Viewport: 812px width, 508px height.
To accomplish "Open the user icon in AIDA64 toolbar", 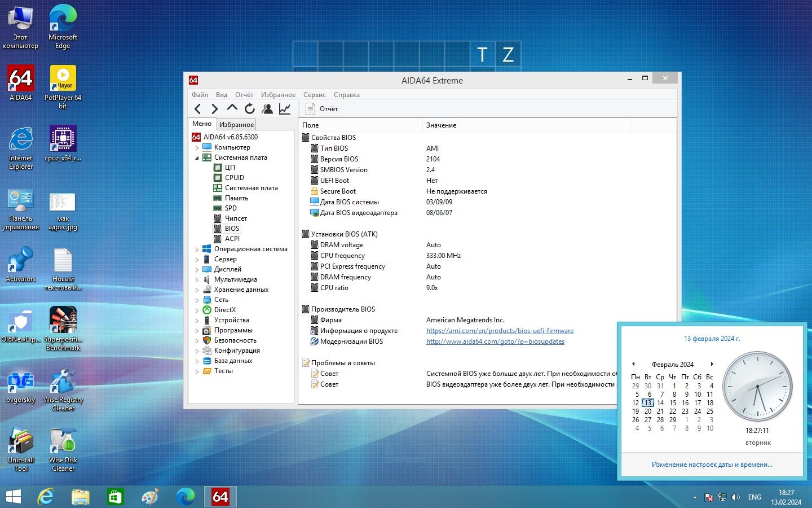I will click(267, 109).
